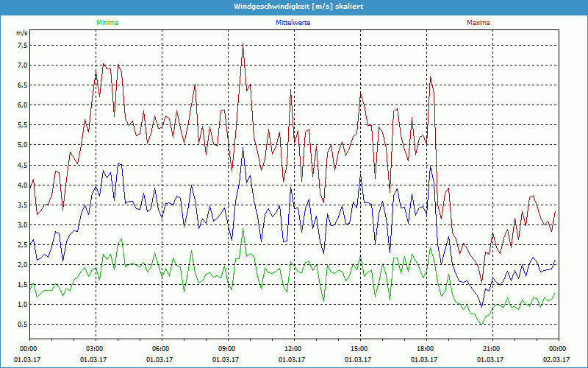The width and height of the screenshot is (588, 368).
Task: Click the 02.03.17 date label
Action: pos(556,359)
